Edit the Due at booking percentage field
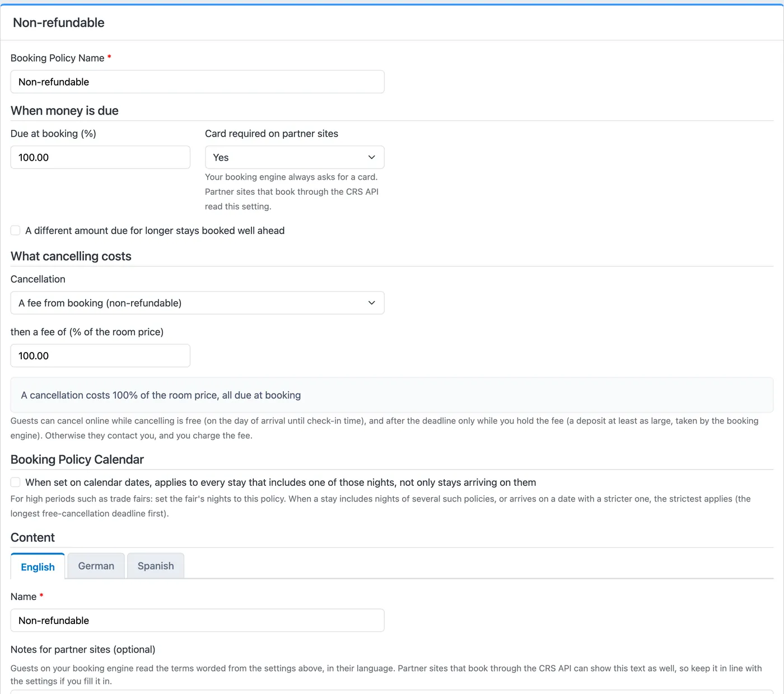Image resolution: width=784 pixels, height=694 pixels. coord(100,157)
